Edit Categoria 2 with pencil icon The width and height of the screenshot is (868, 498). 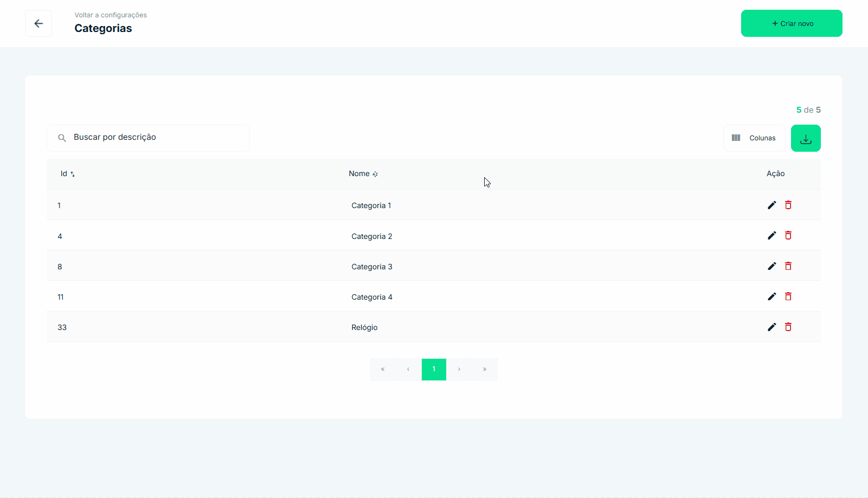771,235
